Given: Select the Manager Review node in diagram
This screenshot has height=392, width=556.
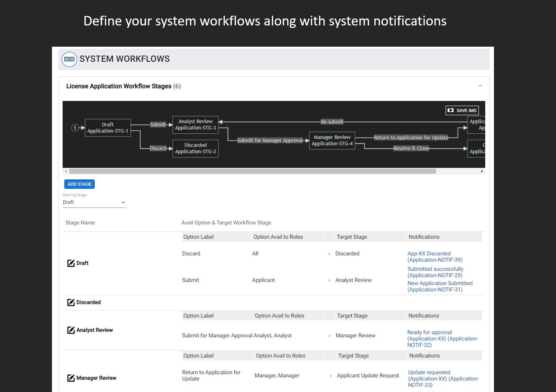Looking at the screenshot, I should [332, 140].
